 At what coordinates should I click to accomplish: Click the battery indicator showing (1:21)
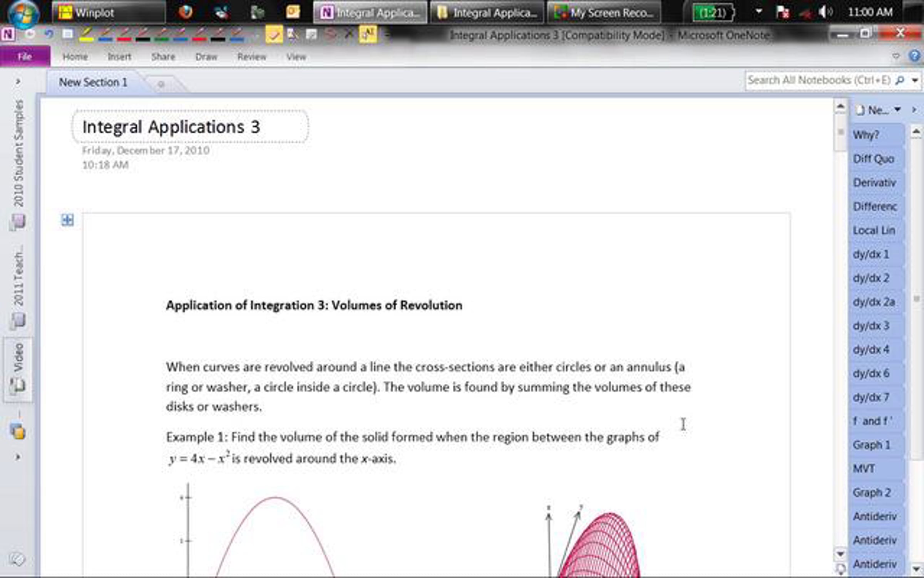coord(713,13)
